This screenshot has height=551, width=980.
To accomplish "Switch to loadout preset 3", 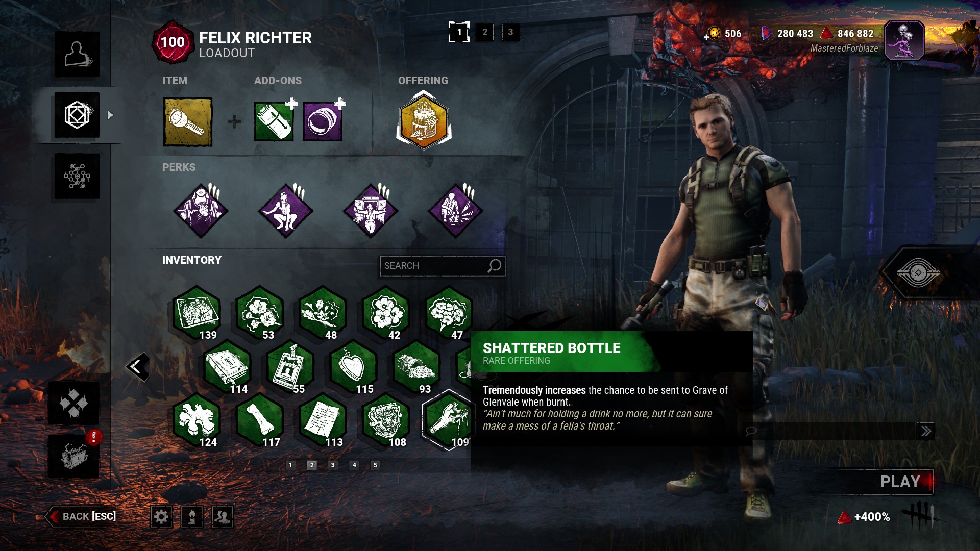I will pos(510,32).
